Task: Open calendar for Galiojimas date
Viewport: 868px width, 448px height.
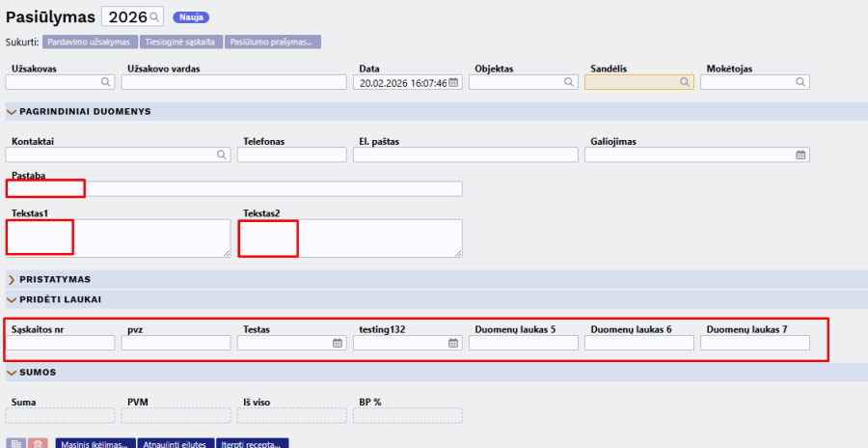Action: pyautogui.click(x=800, y=154)
